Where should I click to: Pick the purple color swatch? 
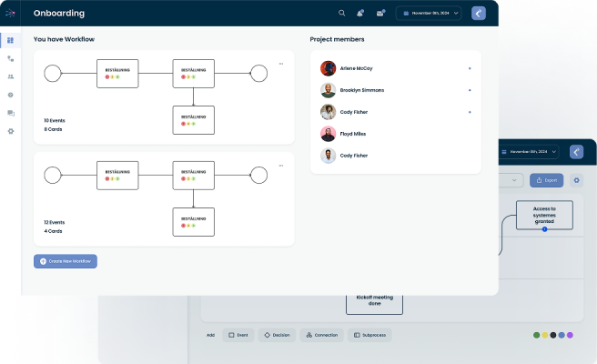coord(570,335)
